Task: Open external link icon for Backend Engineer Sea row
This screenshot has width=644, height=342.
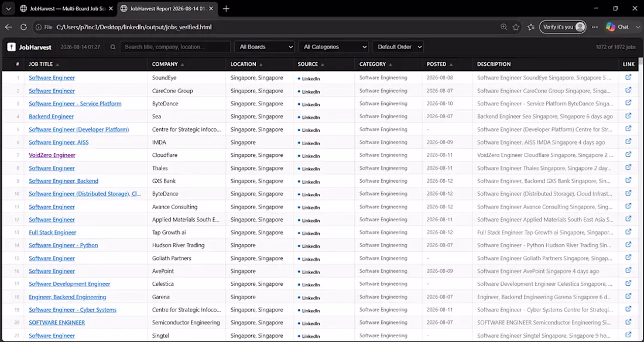Action: [628, 116]
